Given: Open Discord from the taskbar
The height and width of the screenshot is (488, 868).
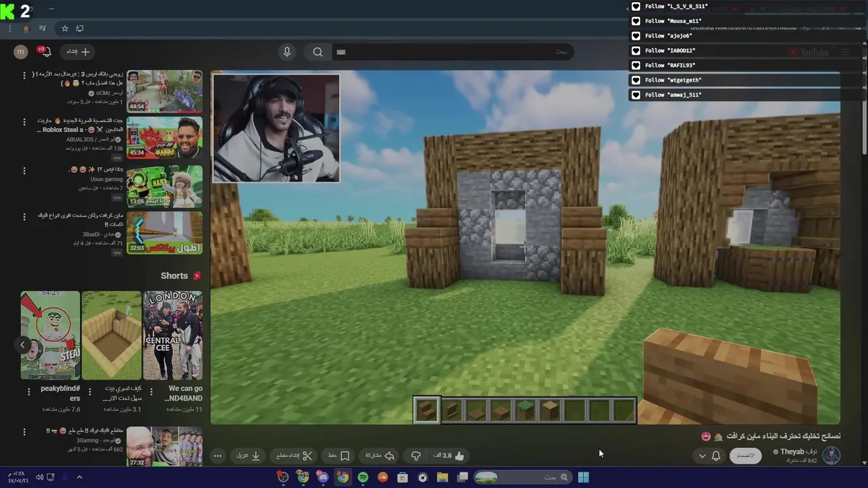Looking at the screenshot, I should click(x=323, y=477).
